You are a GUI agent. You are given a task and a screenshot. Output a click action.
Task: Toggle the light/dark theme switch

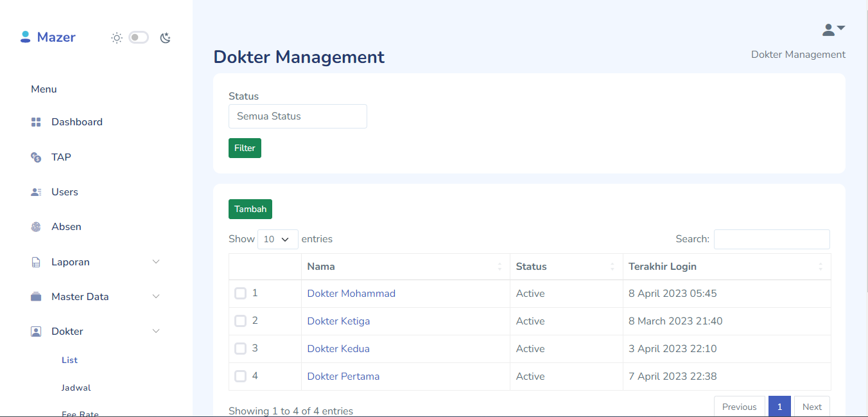[x=139, y=38]
